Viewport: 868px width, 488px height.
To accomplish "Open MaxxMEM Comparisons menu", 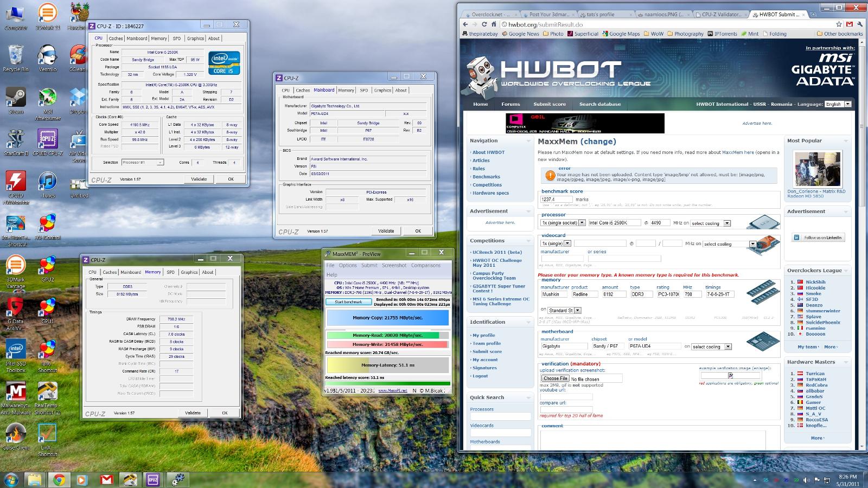I will point(425,265).
